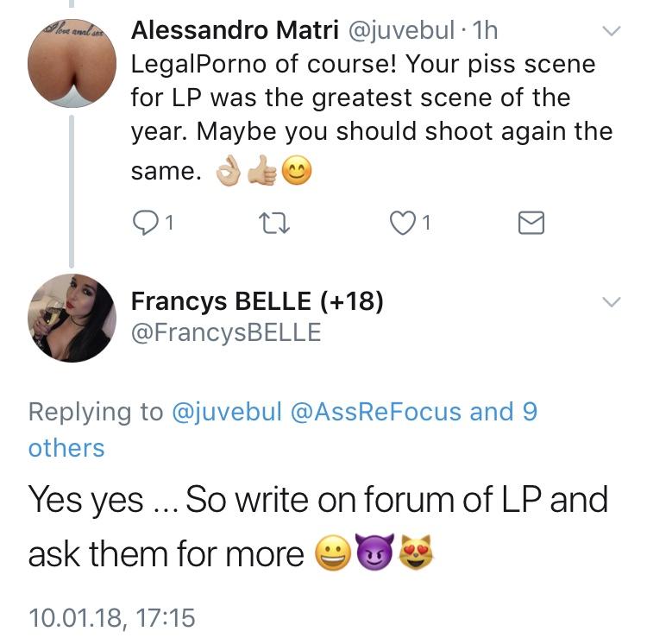Tap the like count next to the heart
Screen dimensions: 647x644
click(426, 224)
